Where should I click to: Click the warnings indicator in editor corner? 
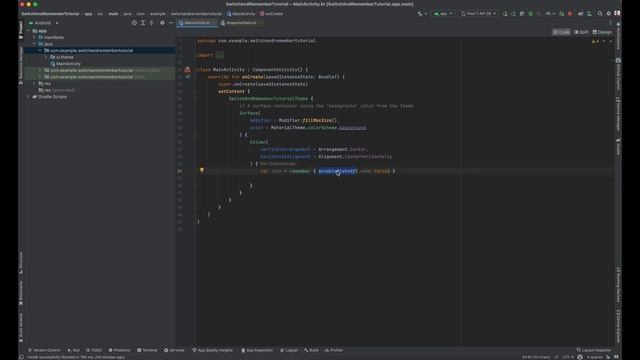[x=595, y=41]
